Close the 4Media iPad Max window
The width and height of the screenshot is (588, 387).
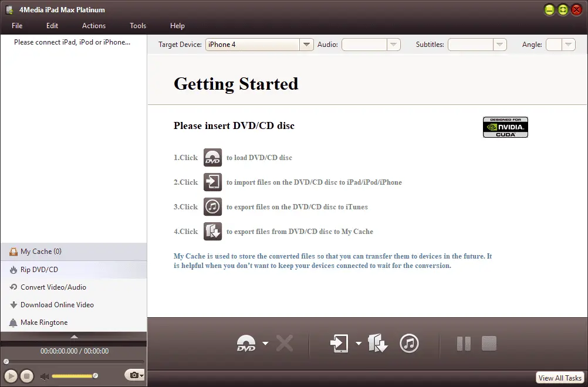pos(576,10)
